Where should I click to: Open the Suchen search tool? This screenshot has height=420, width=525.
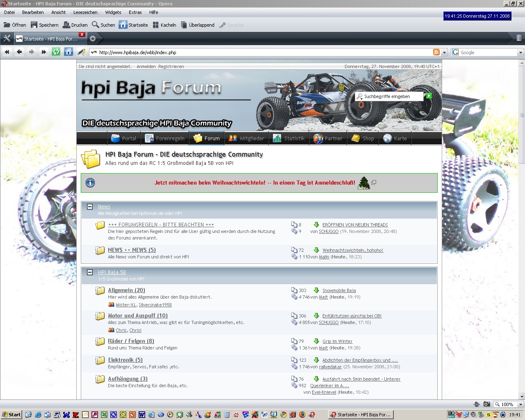pos(103,25)
